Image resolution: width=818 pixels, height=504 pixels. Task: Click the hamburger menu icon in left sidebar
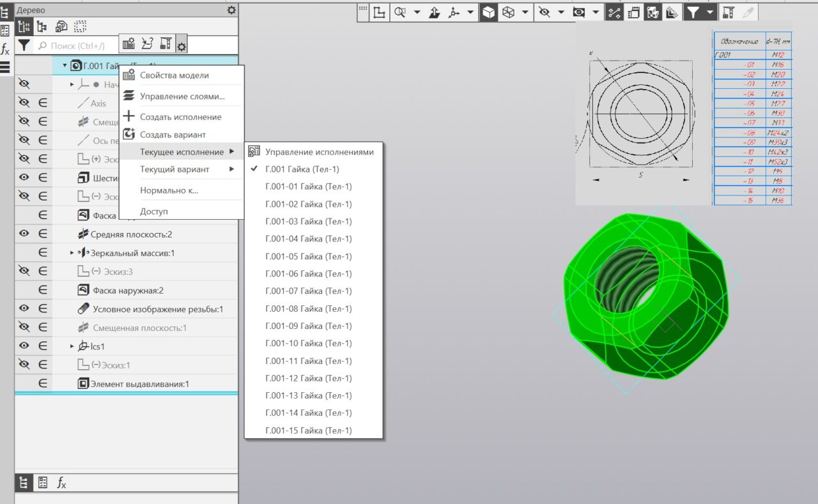[5, 67]
